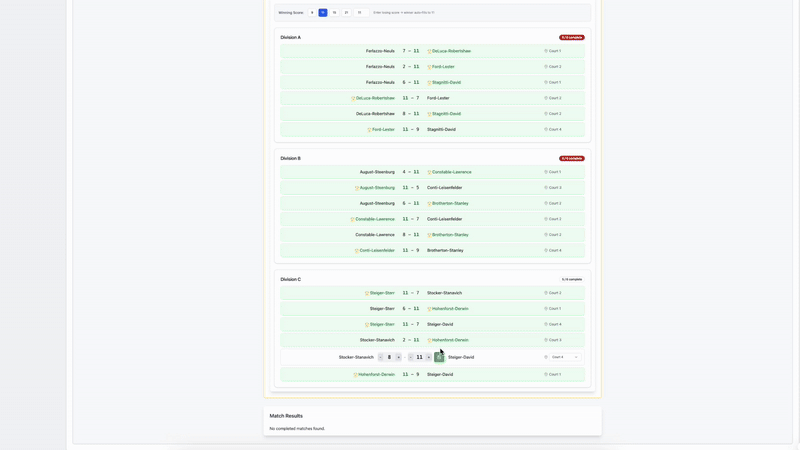This screenshot has height=450, width=800.
Task: Select the highlighted blue winning score 11 option
Action: tap(322, 13)
